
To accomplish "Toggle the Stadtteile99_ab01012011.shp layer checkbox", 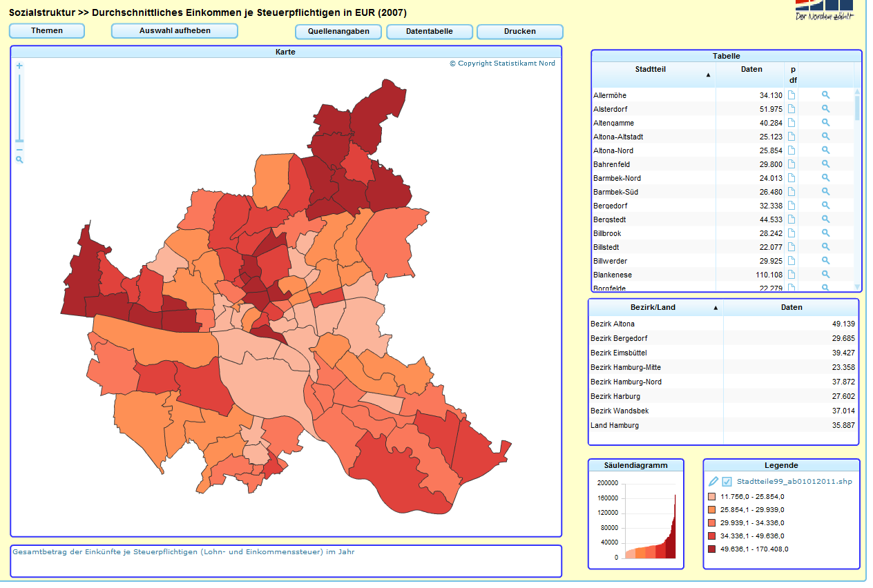I will (727, 481).
